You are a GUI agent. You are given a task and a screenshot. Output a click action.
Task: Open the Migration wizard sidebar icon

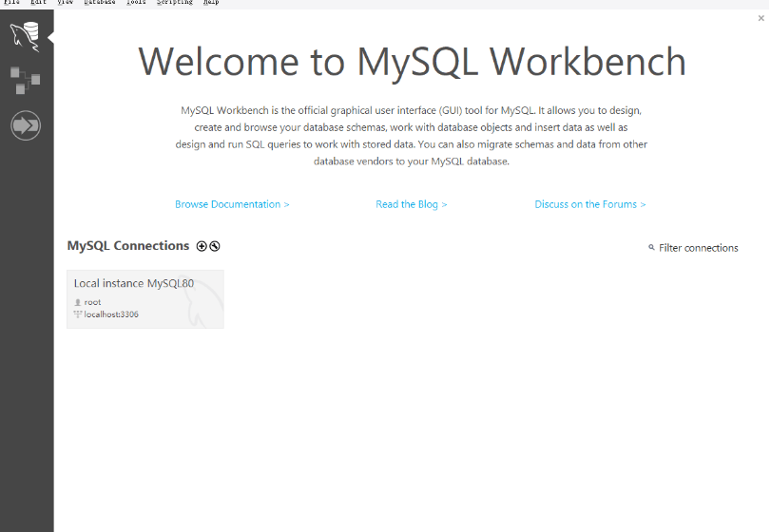point(26,125)
